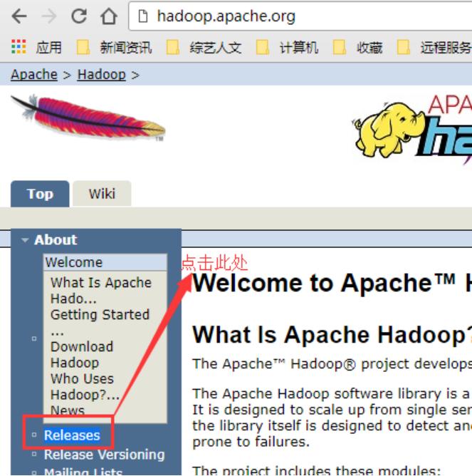Collapse the About section triangle

point(25,240)
